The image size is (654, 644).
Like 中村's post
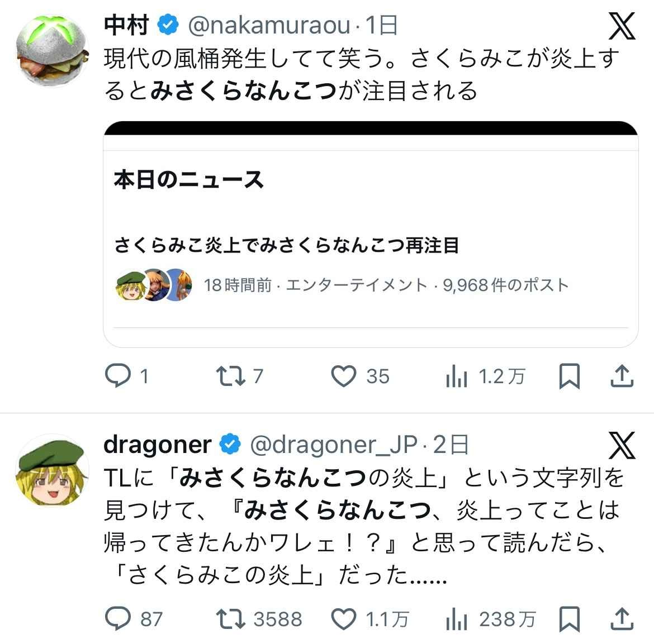pyautogui.click(x=343, y=376)
